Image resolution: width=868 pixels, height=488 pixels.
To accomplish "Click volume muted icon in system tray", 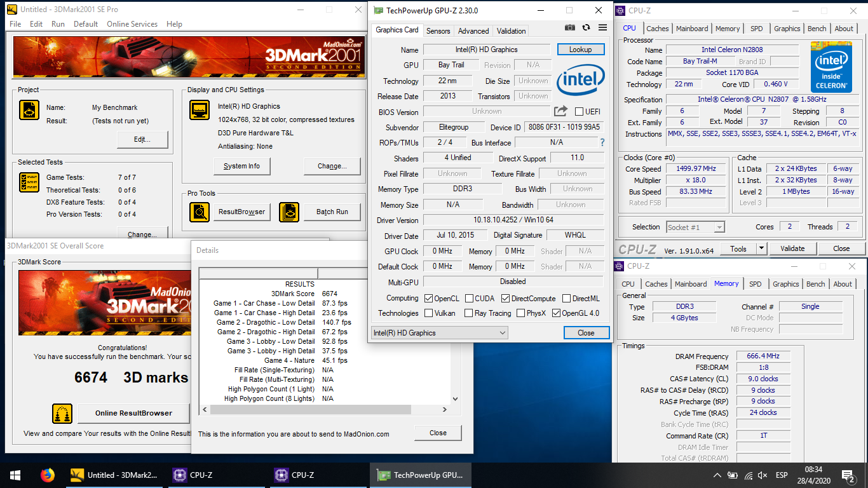I will (763, 475).
